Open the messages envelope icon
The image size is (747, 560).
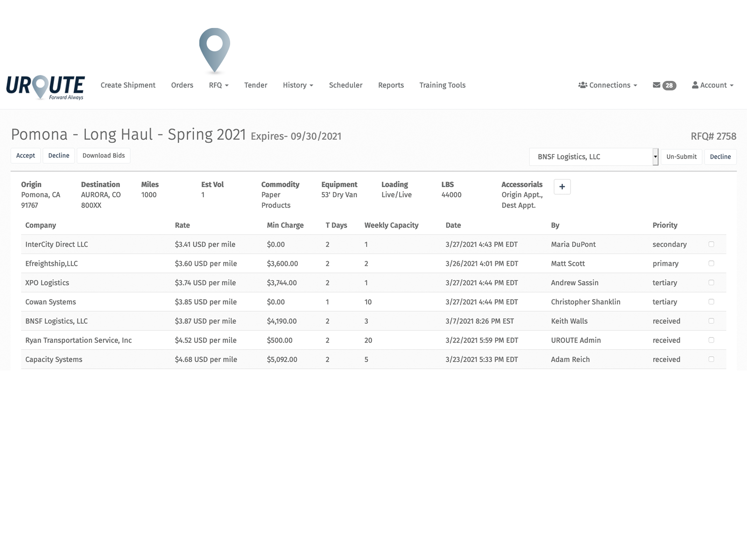click(656, 85)
